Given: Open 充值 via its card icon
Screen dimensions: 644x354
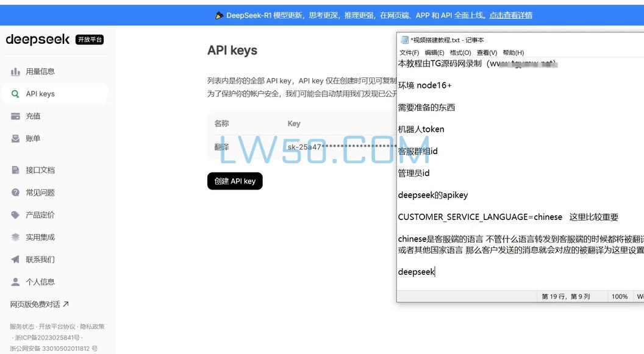Looking at the screenshot, I should (x=15, y=116).
